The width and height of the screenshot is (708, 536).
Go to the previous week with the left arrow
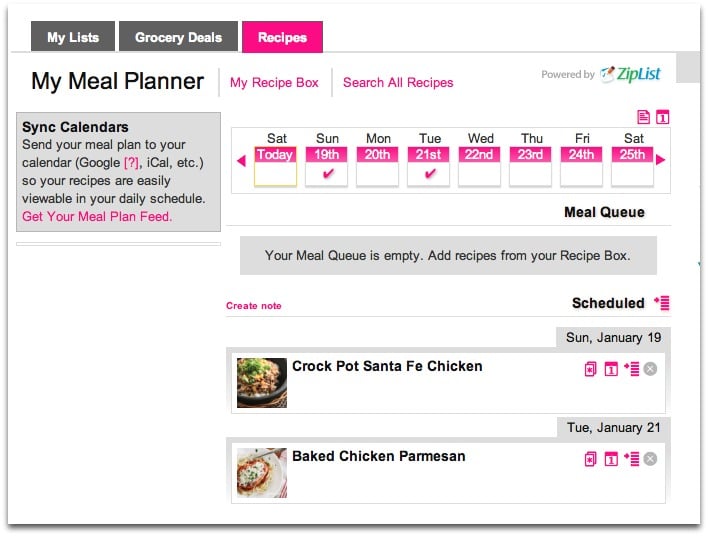[x=242, y=160]
